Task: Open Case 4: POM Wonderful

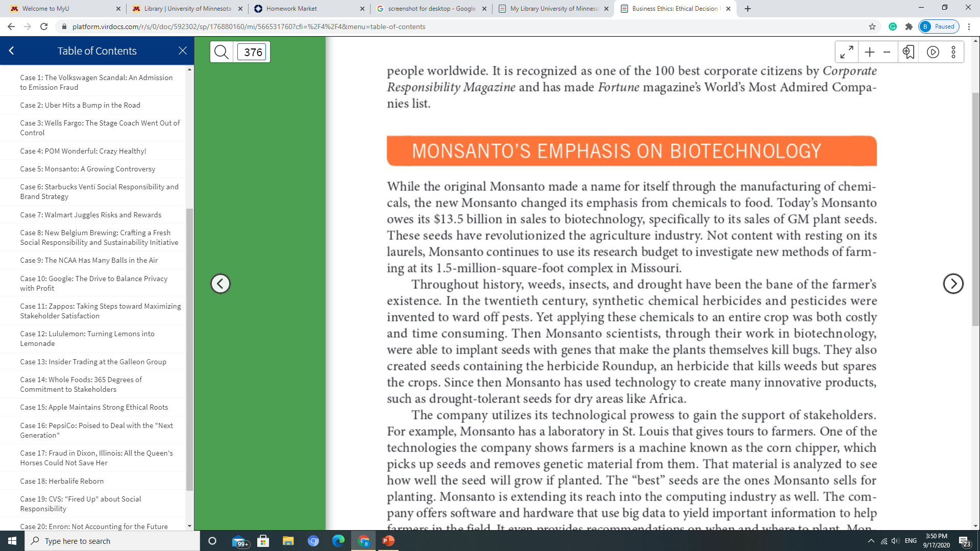Action: click(x=83, y=151)
